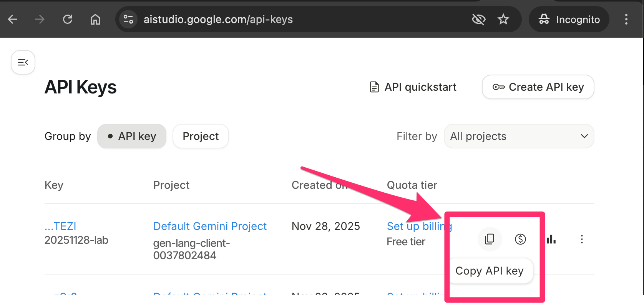This screenshot has height=303, width=644.
Task: Group keys by API key
Action: point(132,136)
